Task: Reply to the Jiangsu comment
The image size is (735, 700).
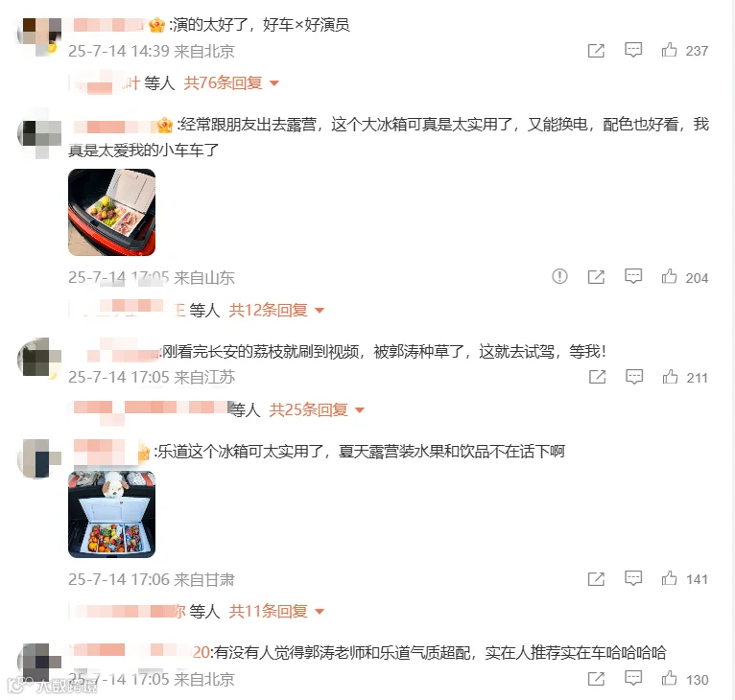Action: (633, 377)
